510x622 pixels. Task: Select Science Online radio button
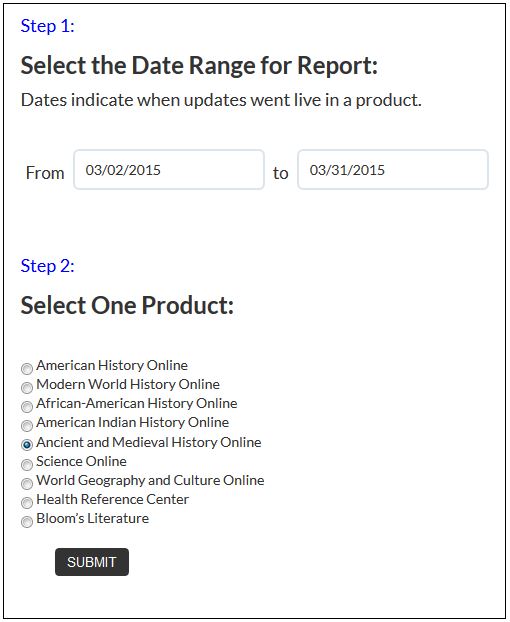[27, 464]
